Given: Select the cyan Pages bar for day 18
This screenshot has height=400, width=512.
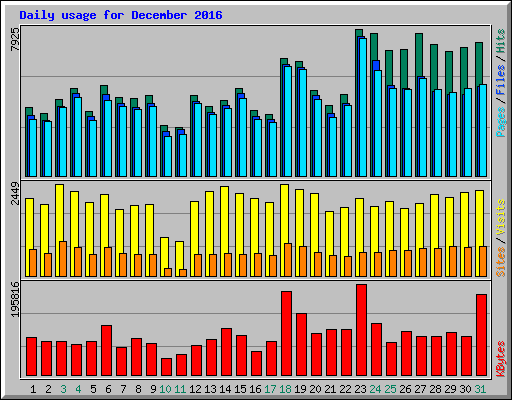Looking at the screenshot, I should pyautogui.click(x=288, y=122).
